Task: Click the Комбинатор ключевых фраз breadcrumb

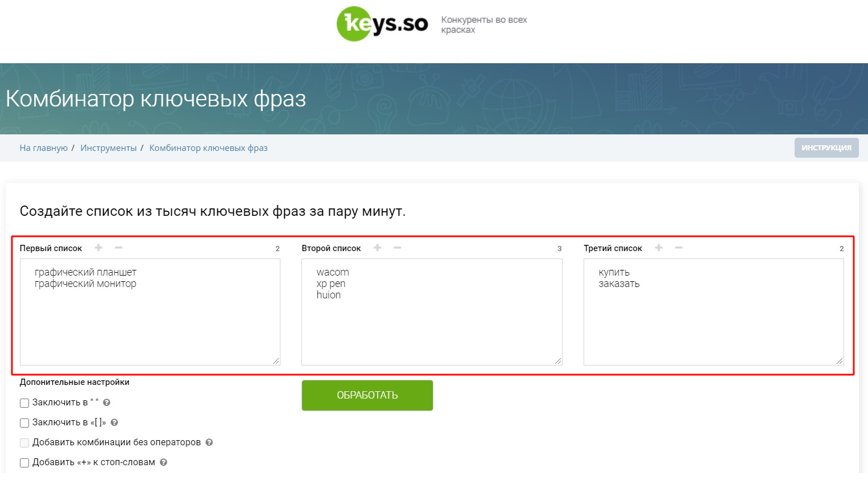Action: 208,148
